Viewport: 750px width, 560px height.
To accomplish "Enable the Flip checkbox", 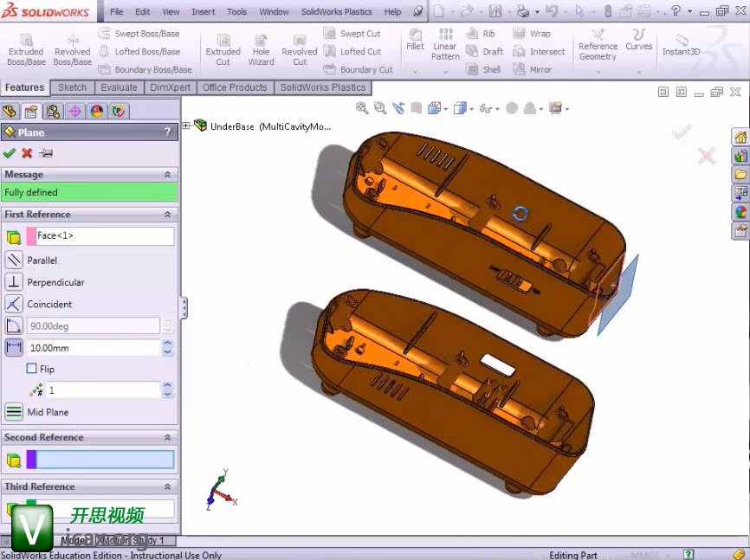I will 32,369.
